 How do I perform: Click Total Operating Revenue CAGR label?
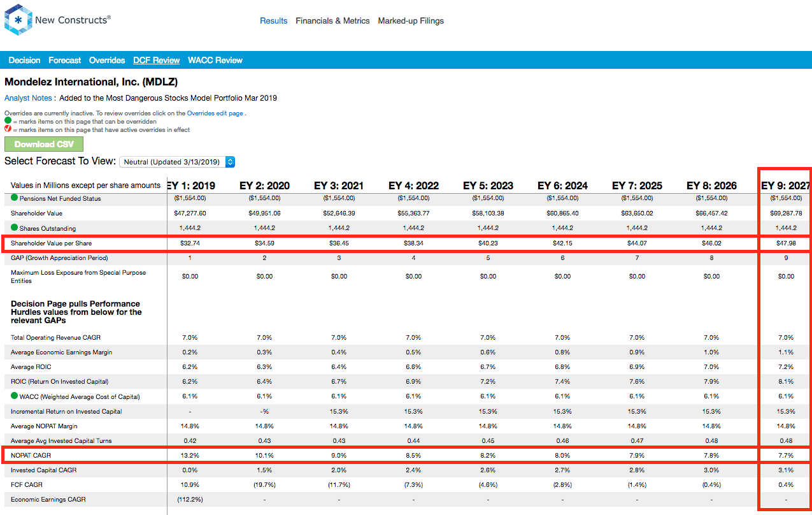pyautogui.click(x=55, y=337)
